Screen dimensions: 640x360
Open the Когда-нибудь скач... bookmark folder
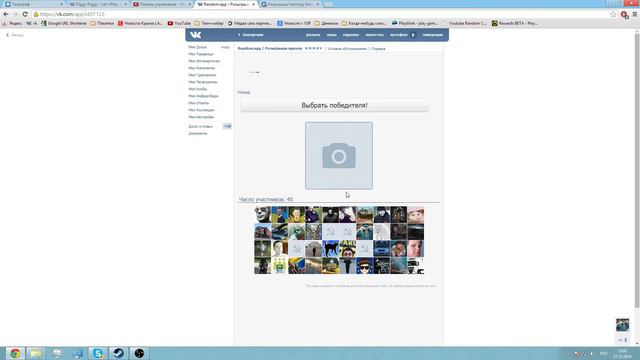tap(364, 23)
